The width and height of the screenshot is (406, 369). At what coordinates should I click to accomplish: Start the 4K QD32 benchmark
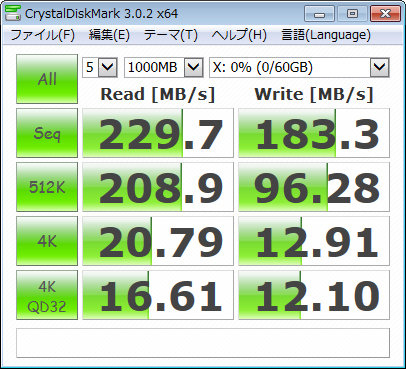click(47, 295)
